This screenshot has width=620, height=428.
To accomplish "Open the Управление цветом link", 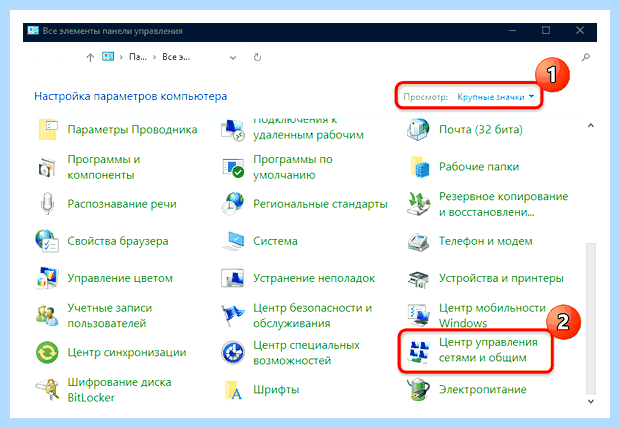I will (120, 278).
